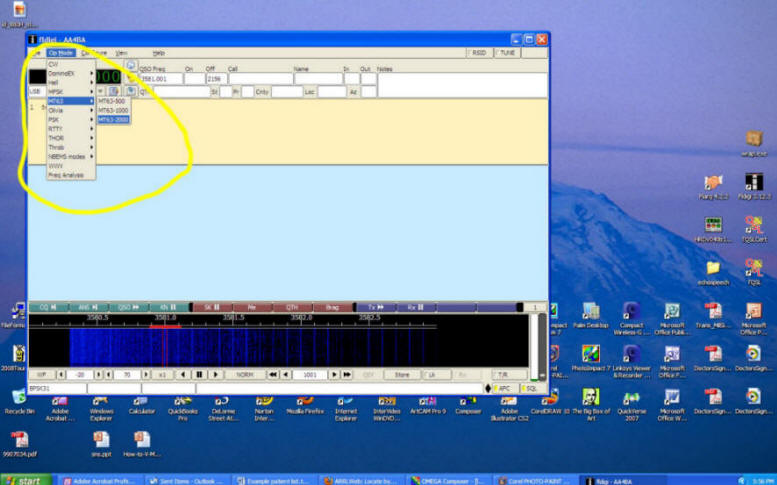Click the SK macro button
Screen dimensions: 777x485
click(212, 308)
